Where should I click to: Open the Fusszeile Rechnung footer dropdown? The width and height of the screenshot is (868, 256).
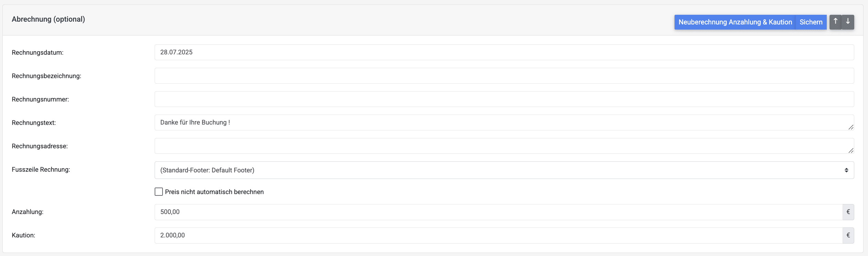coord(504,170)
